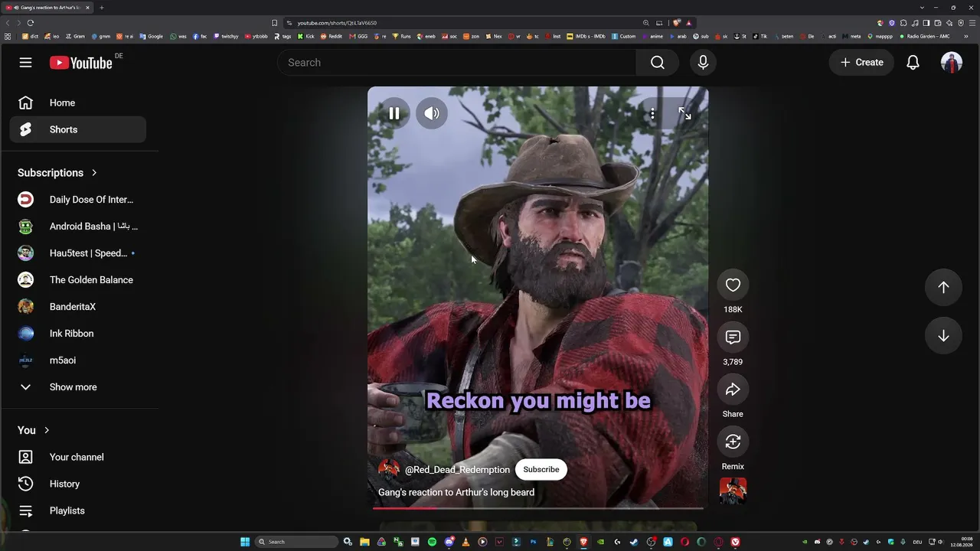Image resolution: width=980 pixels, height=551 pixels.
Task: Open the m5aoi subscription
Action: [78, 360]
